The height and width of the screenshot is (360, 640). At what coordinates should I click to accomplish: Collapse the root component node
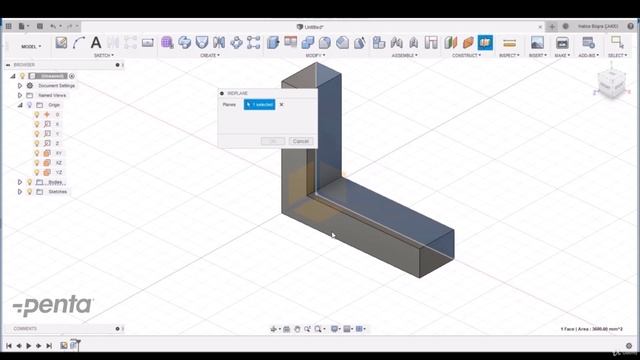pyautogui.click(x=13, y=76)
